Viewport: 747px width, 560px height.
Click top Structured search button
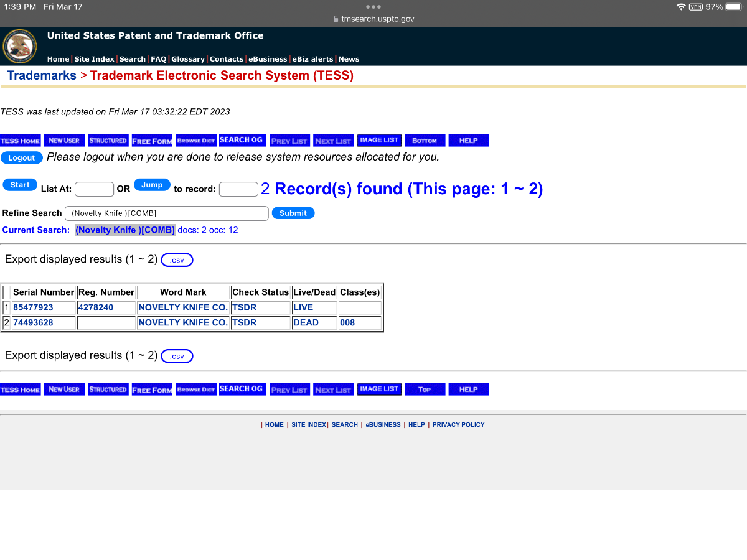(x=108, y=141)
